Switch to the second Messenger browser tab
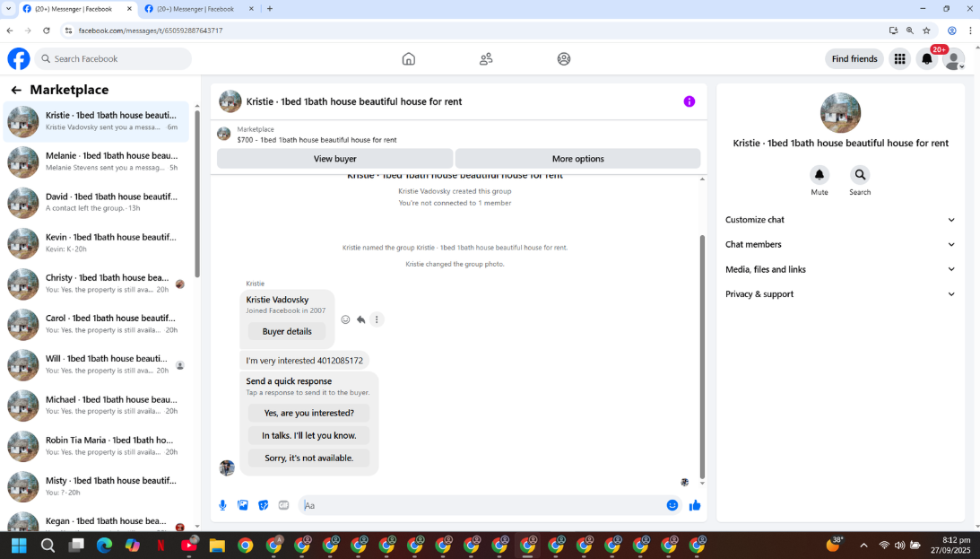Image resolution: width=980 pixels, height=559 pixels. (200, 9)
